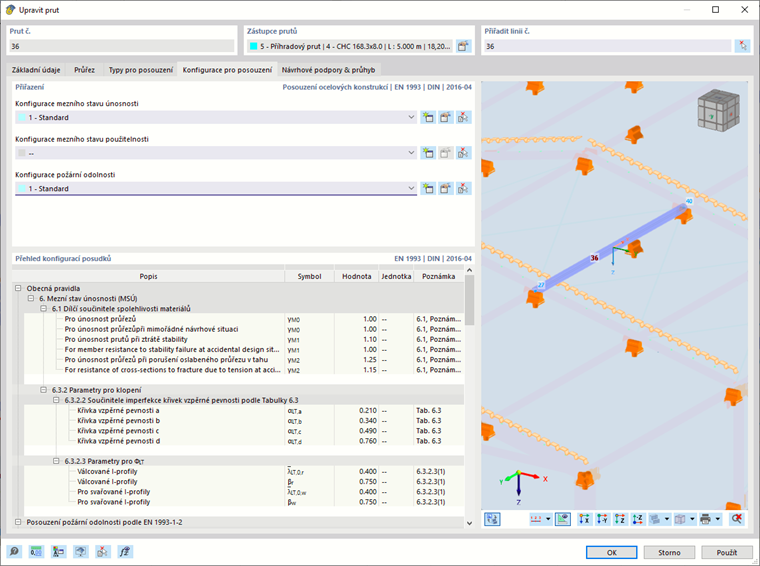Click the display mode layers icon
Image resolution: width=760 pixels, height=566 pixels.
coord(655,519)
